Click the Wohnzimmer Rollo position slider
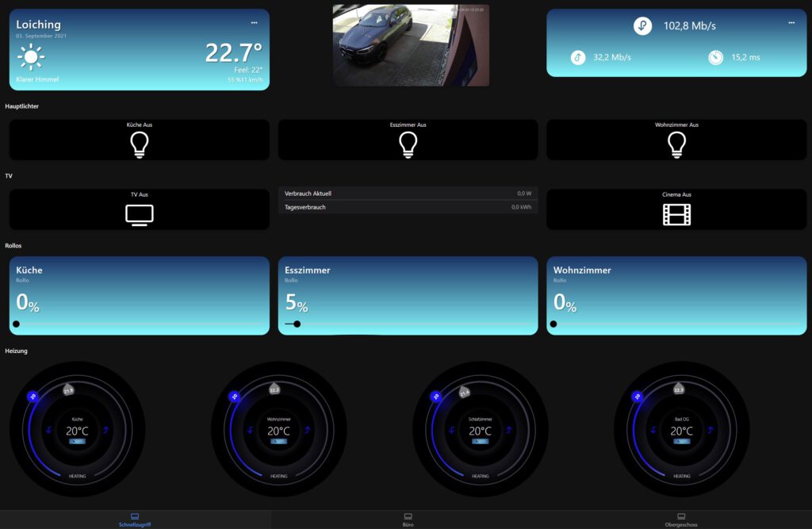This screenshot has height=529, width=812. tap(677, 324)
